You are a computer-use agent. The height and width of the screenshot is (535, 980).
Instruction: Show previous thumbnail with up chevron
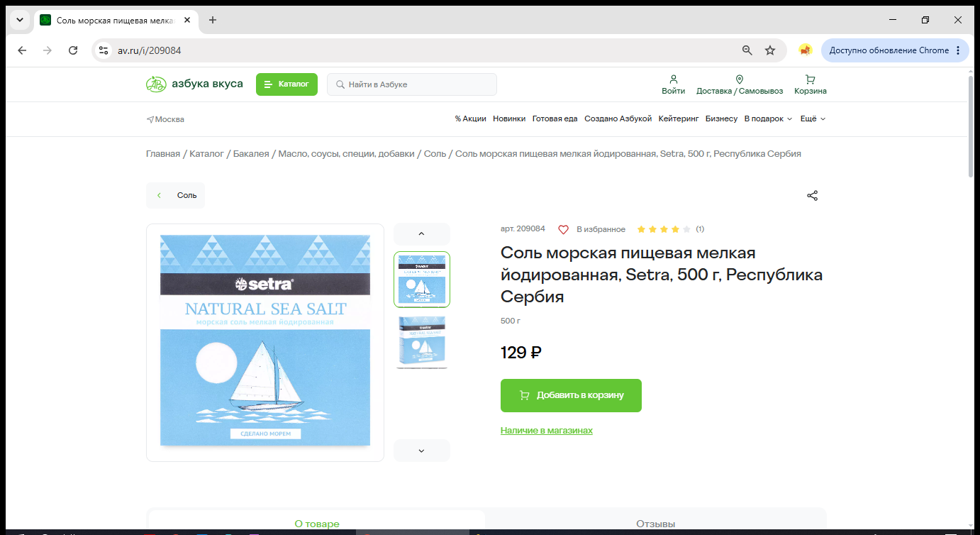[421, 234]
